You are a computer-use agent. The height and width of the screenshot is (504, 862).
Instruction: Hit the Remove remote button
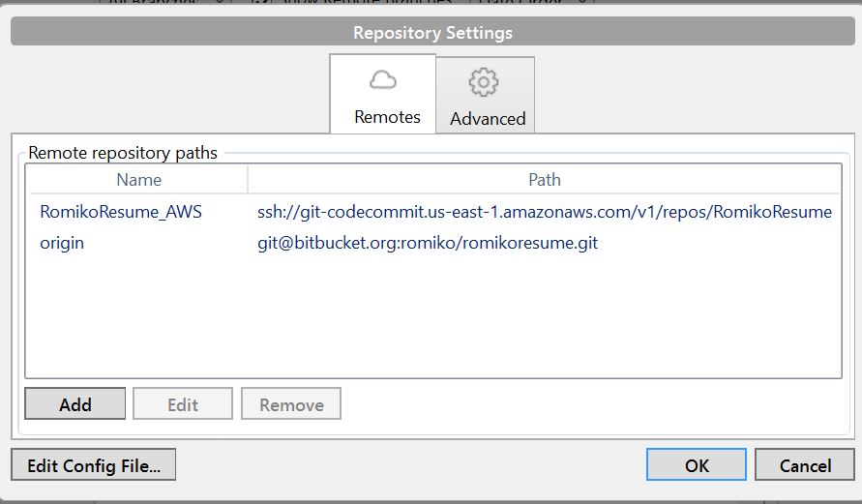(291, 404)
